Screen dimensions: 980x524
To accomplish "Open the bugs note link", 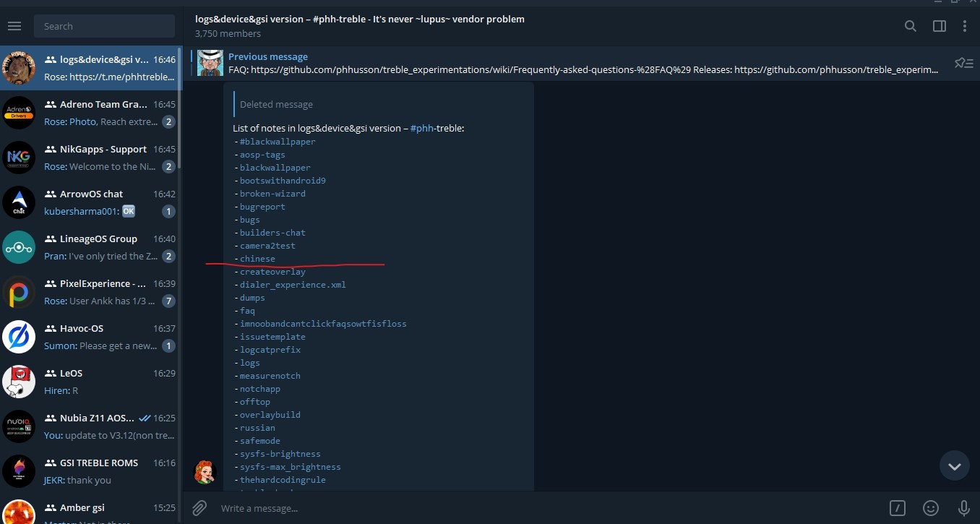I will [250, 220].
